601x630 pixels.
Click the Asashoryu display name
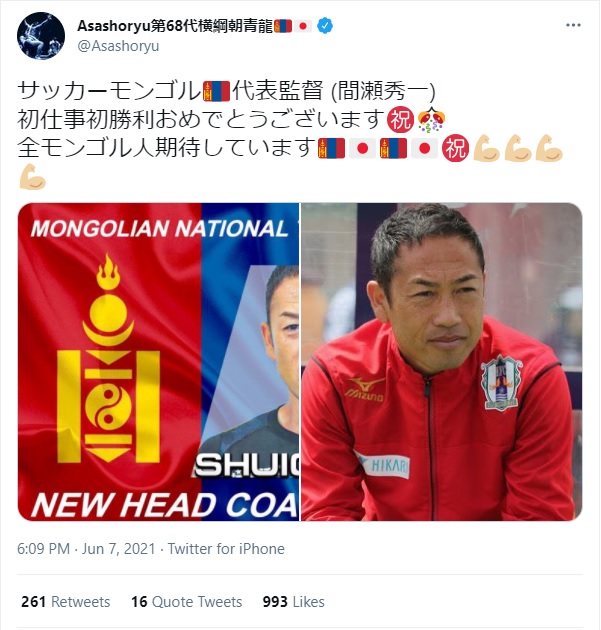click(x=175, y=26)
